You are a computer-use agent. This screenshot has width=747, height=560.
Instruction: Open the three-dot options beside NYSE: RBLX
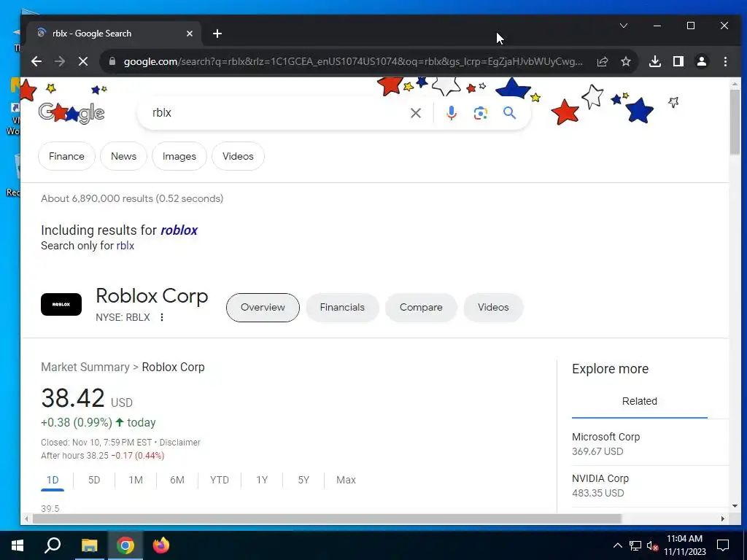(162, 317)
